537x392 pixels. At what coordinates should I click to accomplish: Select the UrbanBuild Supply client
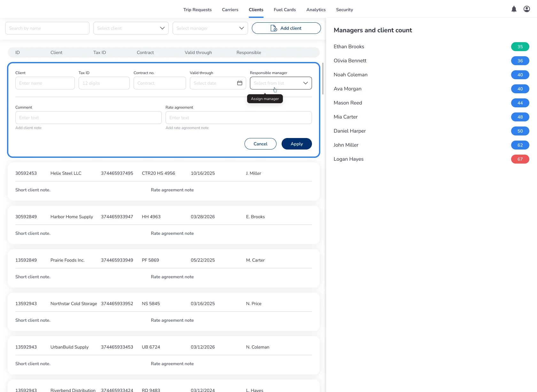69,347
